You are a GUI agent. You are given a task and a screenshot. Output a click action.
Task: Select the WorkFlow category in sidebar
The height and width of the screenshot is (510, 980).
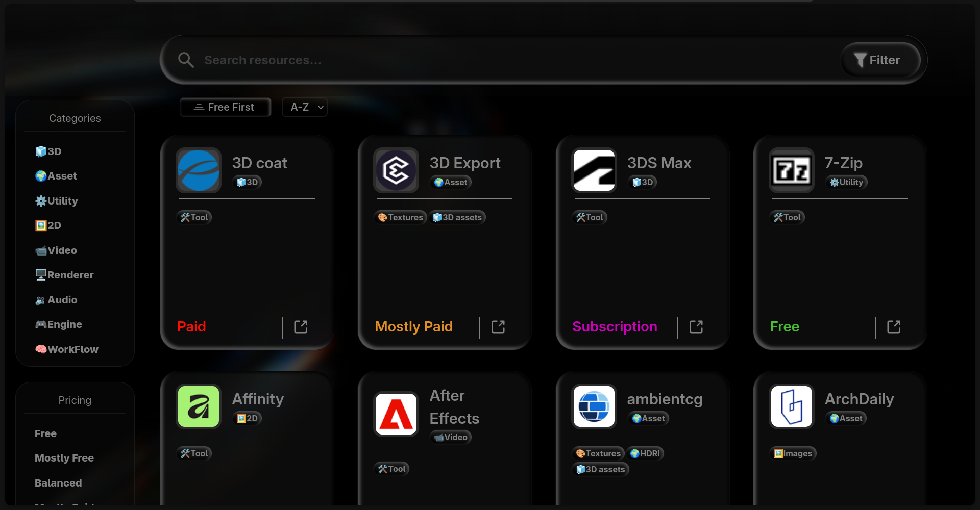67,349
